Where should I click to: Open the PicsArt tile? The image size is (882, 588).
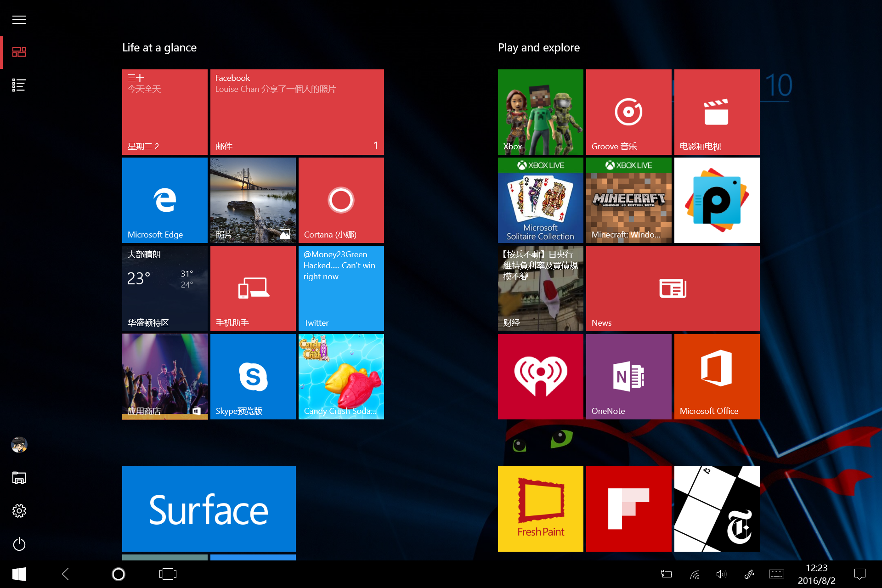[717, 200]
